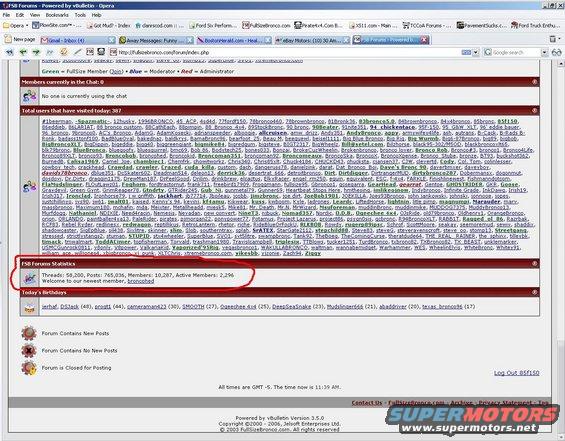Close the Gmail - Inbox tab
The width and height of the screenshot is (565, 441).
(x=112, y=40)
